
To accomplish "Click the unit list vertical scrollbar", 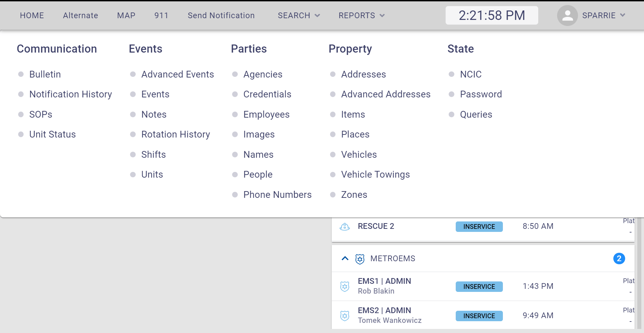I will pos(639,273).
